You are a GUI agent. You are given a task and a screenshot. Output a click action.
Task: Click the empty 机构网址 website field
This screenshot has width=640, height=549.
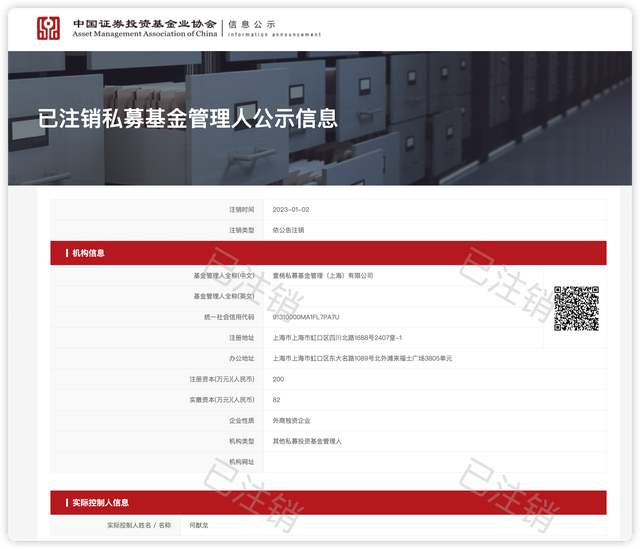[x=400, y=462]
